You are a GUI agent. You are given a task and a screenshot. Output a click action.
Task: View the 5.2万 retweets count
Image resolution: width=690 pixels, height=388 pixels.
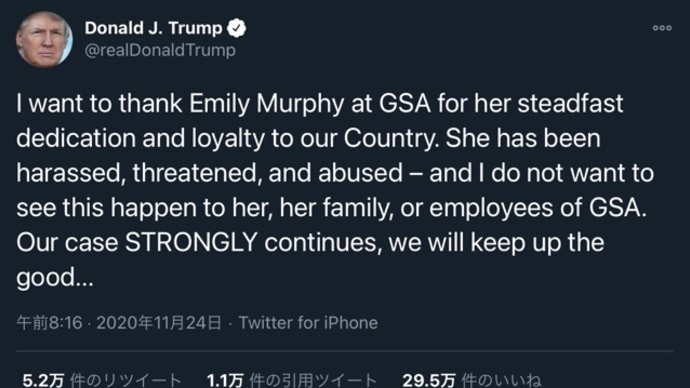pos(43,380)
